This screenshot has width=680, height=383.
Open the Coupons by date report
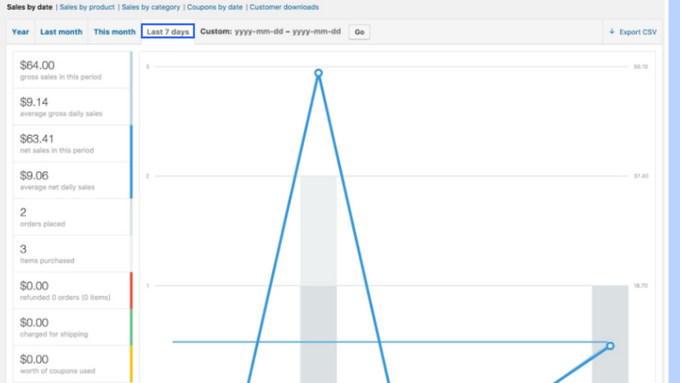coord(215,7)
